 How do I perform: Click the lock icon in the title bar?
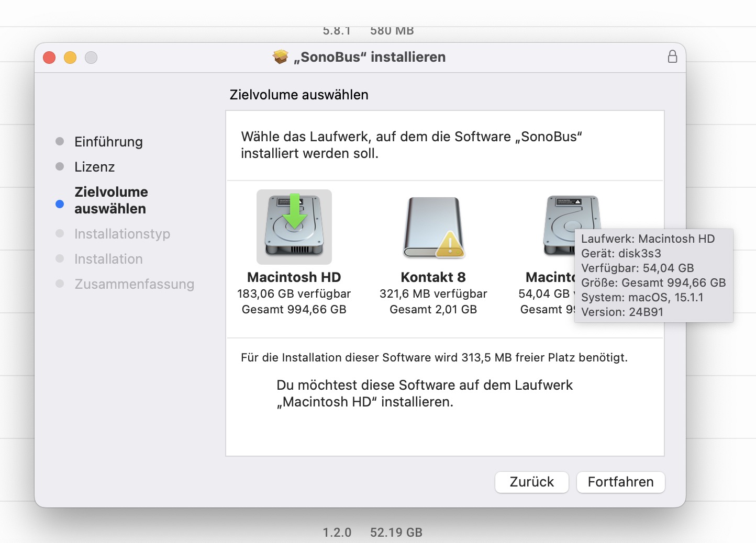click(672, 56)
